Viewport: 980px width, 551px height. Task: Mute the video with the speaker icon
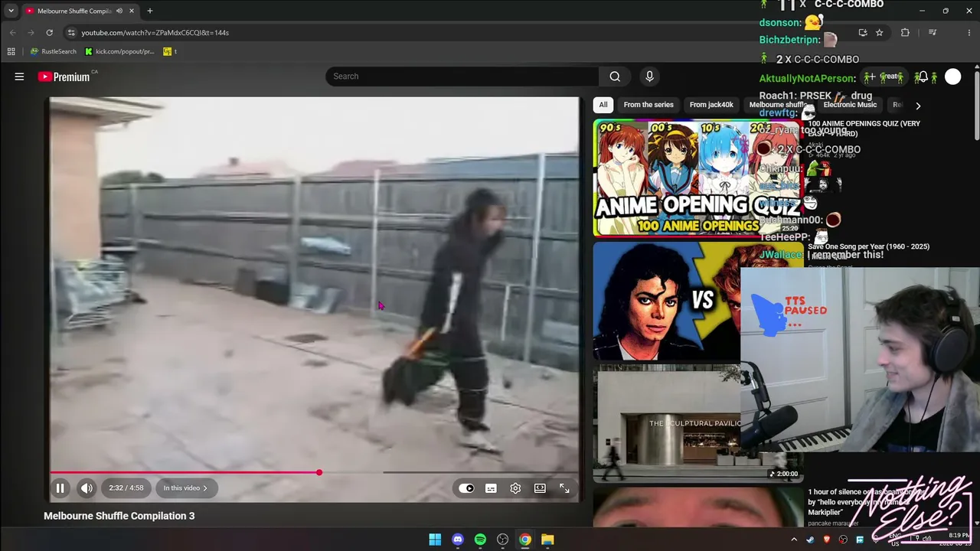[87, 488]
